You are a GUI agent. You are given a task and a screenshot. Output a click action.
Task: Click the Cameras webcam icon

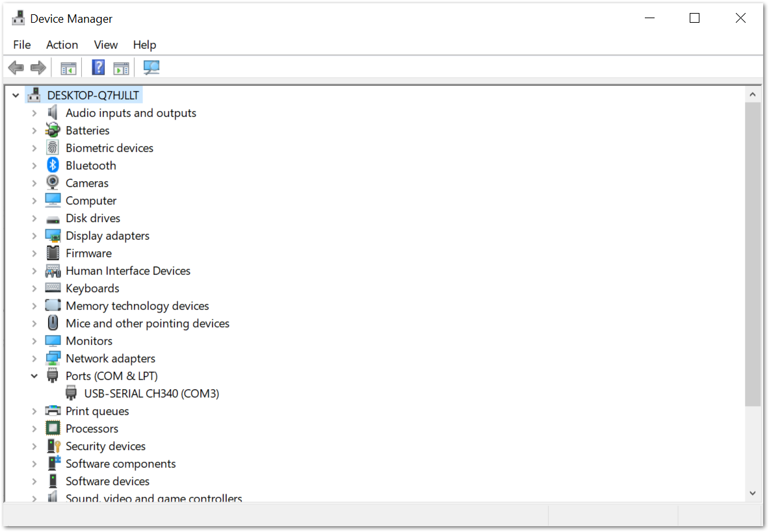point(53,183)
